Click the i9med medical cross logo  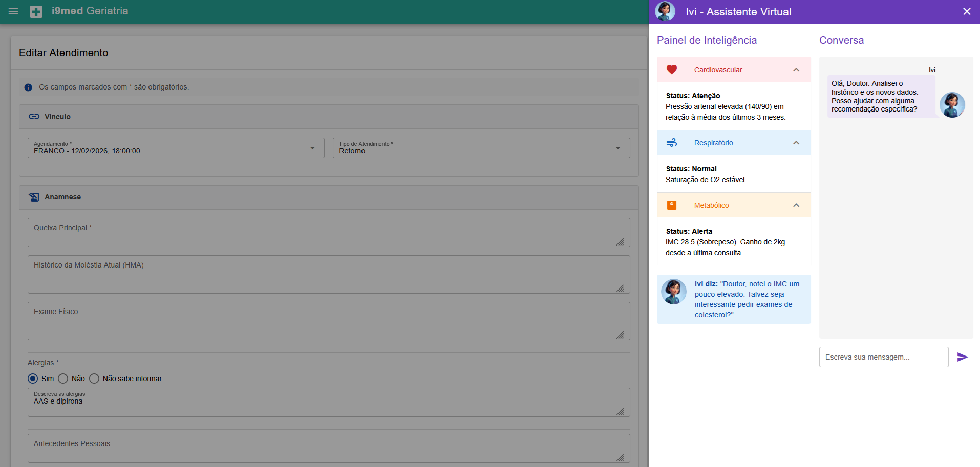(x=36, y=11)
